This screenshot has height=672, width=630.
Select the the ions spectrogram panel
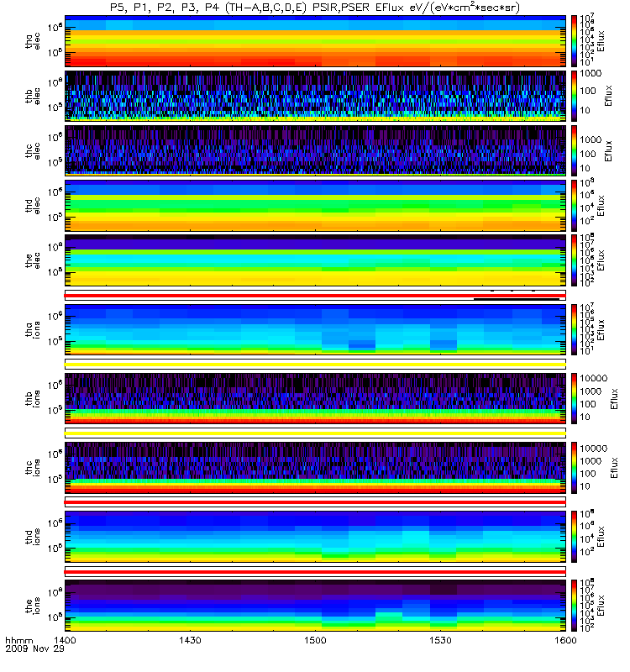pyautogui.click(x=316, y=605)
